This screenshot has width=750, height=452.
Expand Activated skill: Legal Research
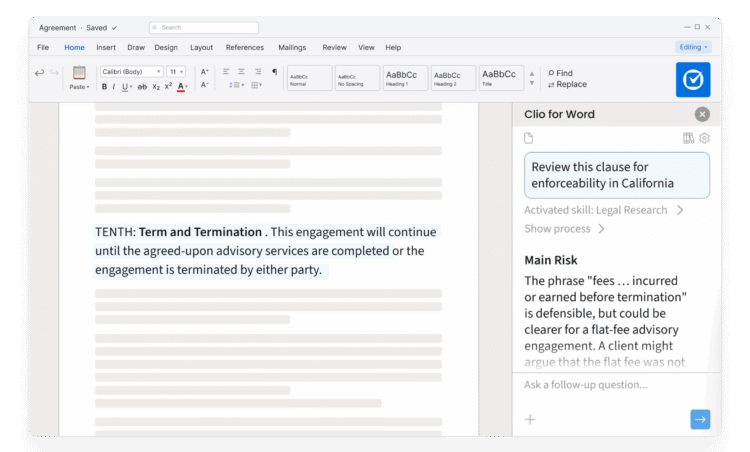coord(604,210)
